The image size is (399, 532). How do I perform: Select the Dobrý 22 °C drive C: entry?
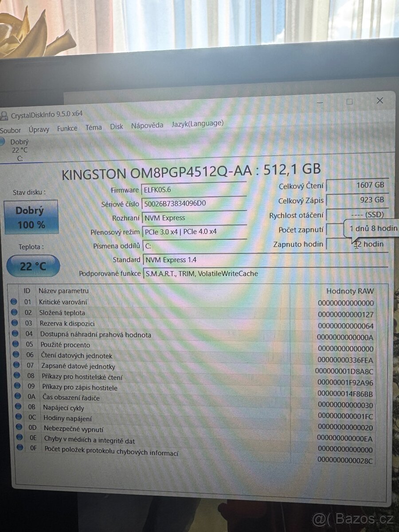[x=15, y=149]
